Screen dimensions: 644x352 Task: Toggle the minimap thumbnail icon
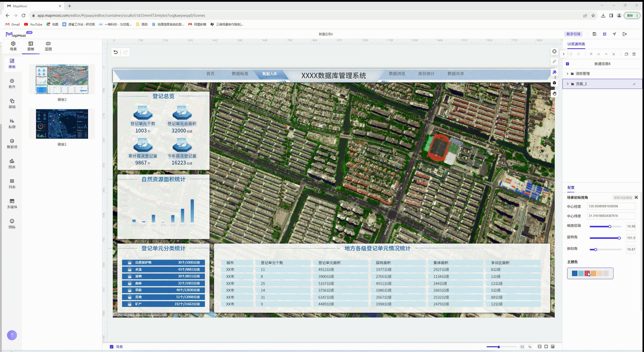pyautogui.click(x=553, y=346)
